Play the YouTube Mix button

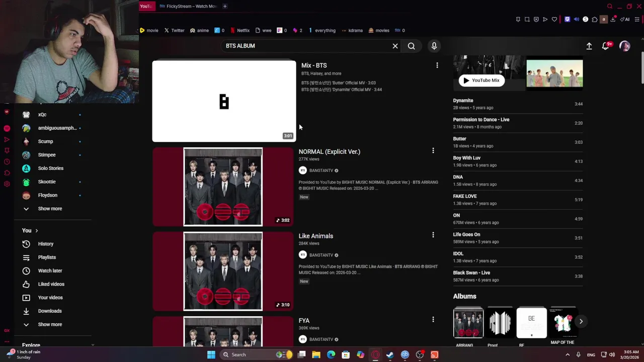click(x=481, y=80)
